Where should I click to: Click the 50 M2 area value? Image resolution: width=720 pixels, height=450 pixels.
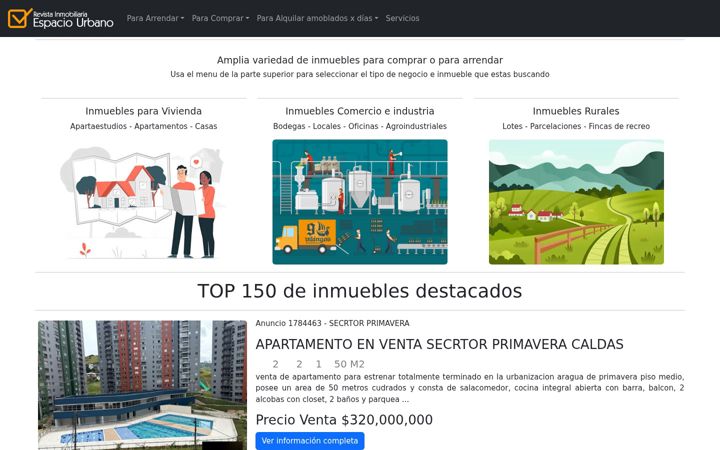349,364
